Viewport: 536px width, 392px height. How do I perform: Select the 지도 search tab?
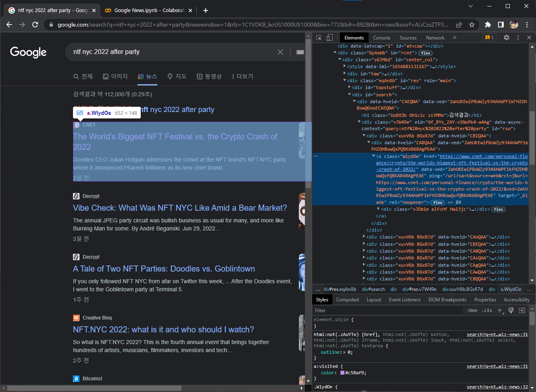(177, 76)
